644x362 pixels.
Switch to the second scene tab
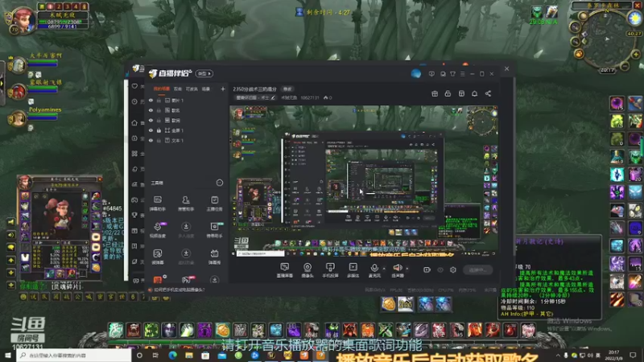click(177, 88)
